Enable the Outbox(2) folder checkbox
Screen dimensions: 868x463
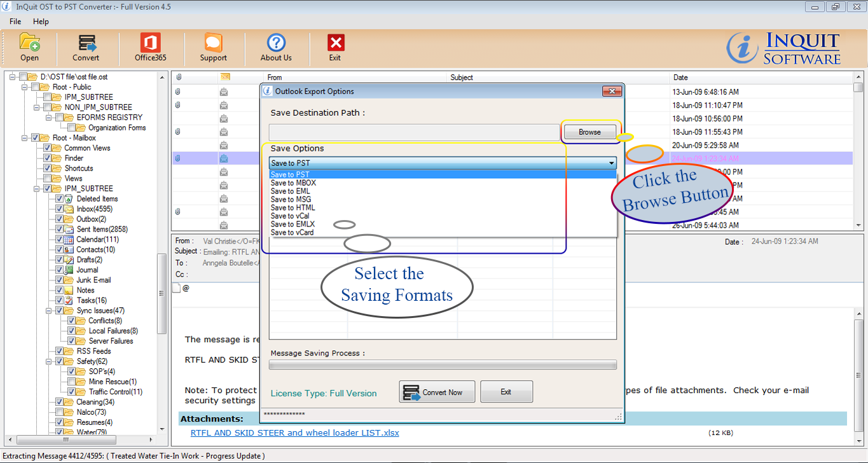(60, 219)
